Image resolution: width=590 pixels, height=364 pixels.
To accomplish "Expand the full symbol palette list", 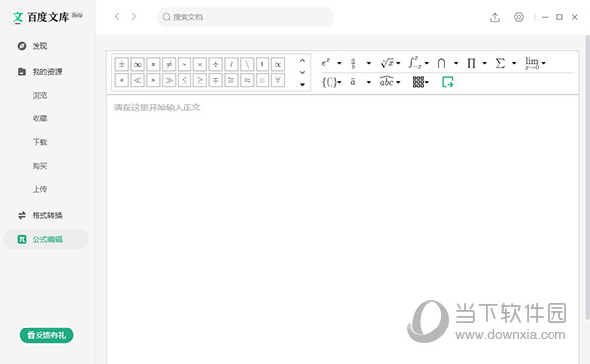I will tap(302, 85).
